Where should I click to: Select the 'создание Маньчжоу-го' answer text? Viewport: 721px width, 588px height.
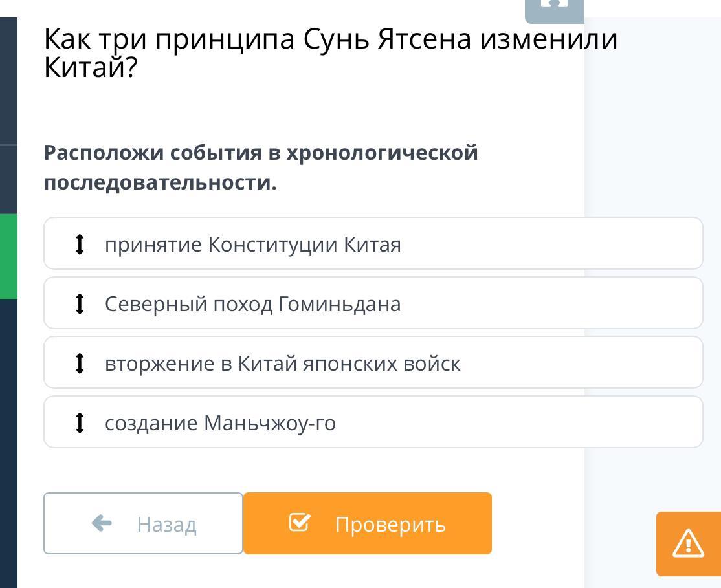click(220, 423)
